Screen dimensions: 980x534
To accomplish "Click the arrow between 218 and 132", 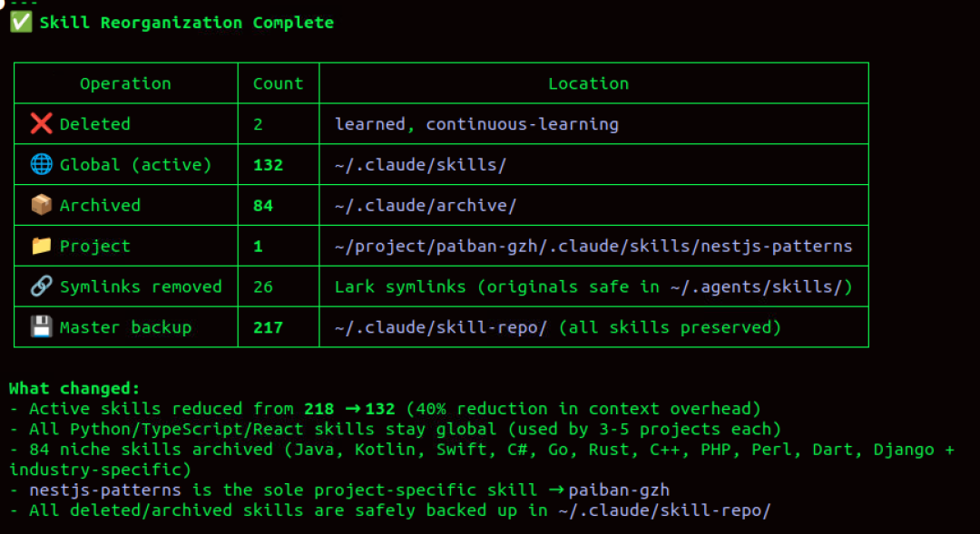I will click(x=353, y=409).
